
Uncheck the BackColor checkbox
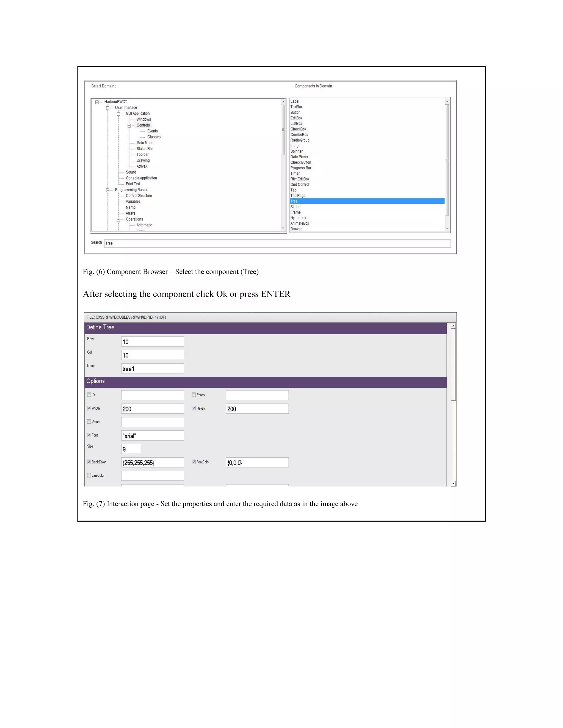tap(89, 462)
